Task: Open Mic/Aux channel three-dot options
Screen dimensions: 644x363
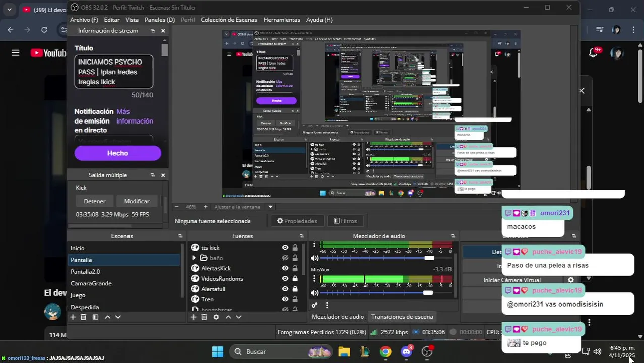Action: click(314, 279)
